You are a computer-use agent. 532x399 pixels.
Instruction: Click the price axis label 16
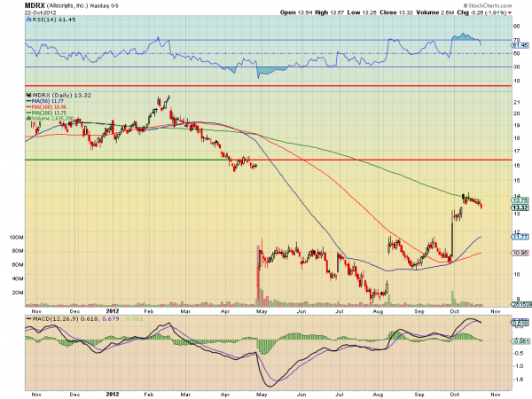(518, 166)
